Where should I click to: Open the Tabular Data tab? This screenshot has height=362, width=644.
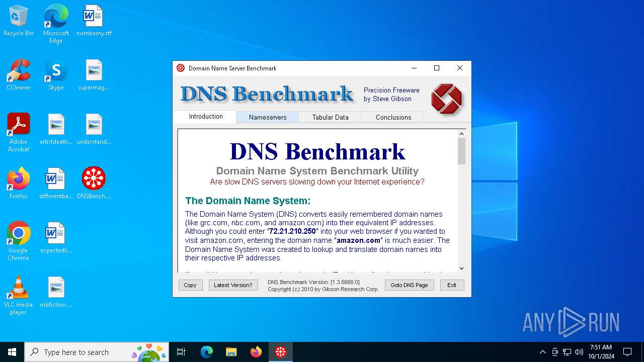click(330, 117)
